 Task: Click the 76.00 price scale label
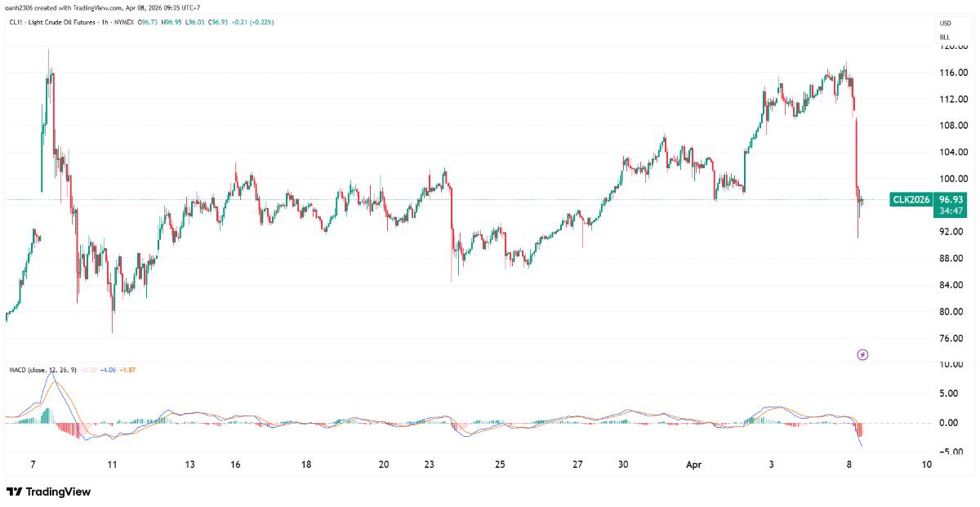[954, 338]
